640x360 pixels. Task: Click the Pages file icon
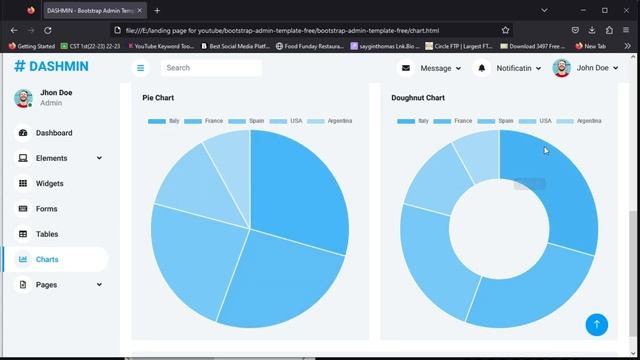(x=23, y=285)
